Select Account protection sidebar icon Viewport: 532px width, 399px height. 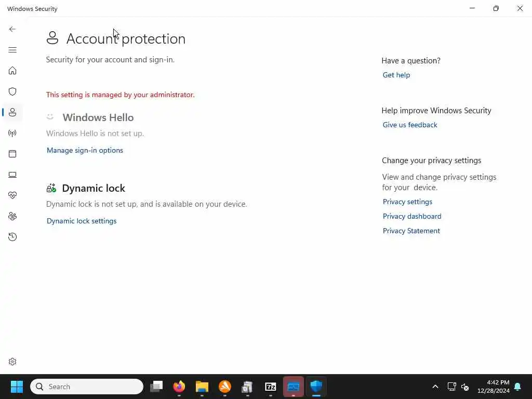(12, 112)
